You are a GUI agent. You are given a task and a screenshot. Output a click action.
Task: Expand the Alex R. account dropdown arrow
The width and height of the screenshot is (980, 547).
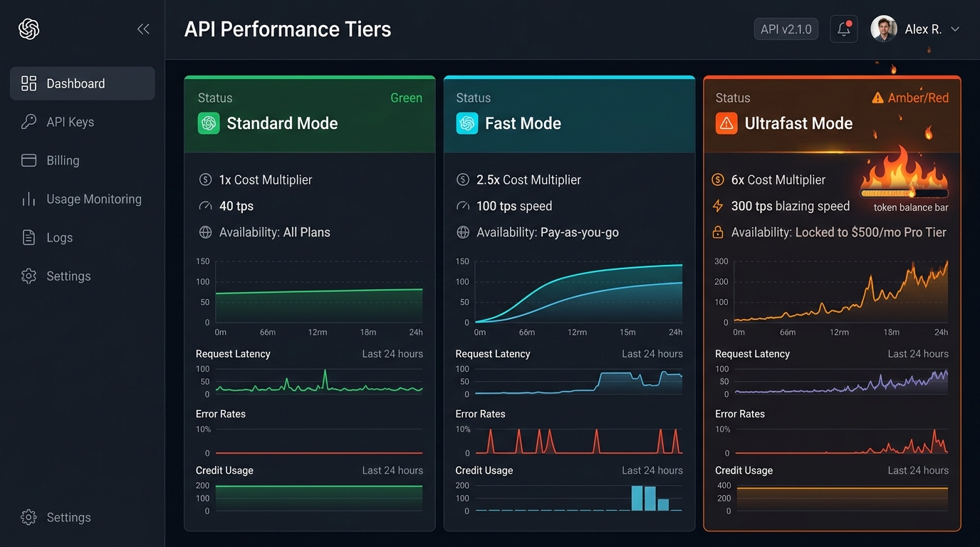(955, 29)
